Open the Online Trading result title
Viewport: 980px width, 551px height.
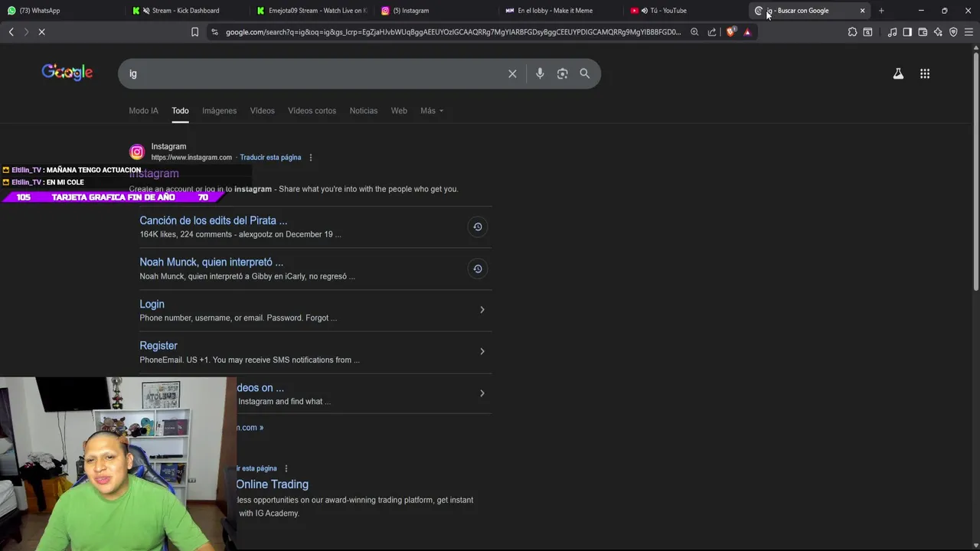272,484
